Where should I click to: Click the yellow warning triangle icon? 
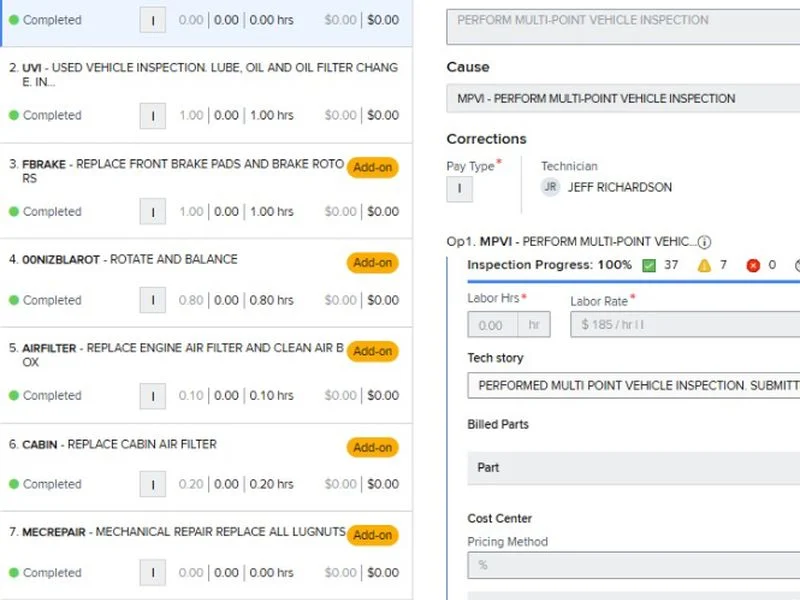(x=704, y=265)
